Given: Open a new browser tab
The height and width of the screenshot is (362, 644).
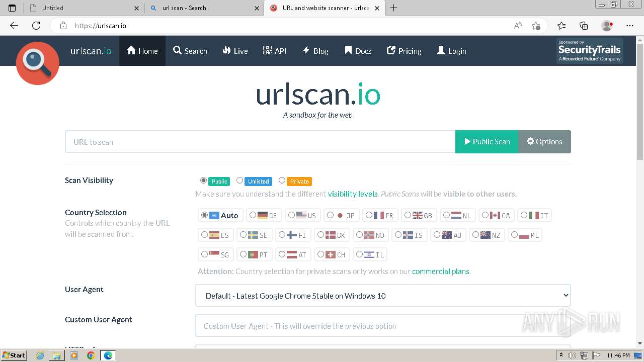Looking at the screenshot, I should 393,8.
